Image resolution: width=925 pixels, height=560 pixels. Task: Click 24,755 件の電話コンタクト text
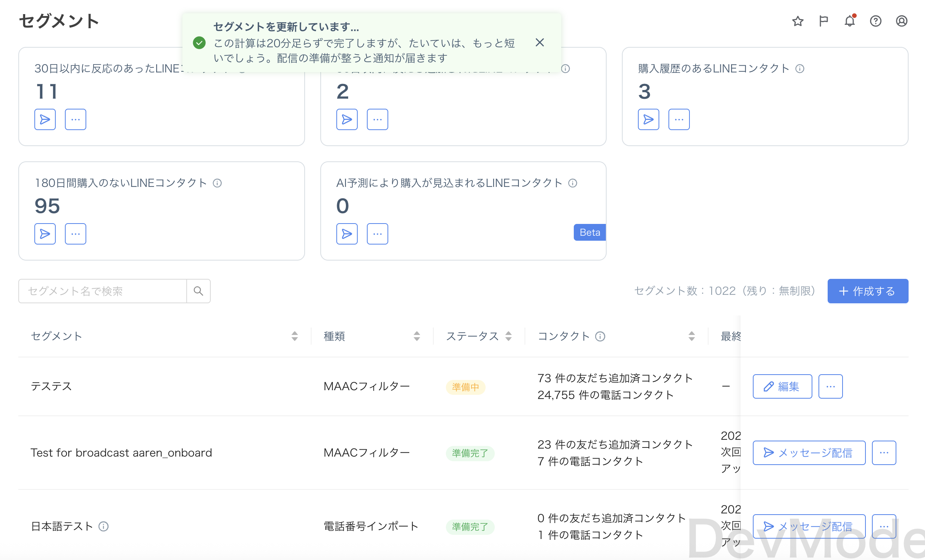pyautogui.click(x=605, y=395)
